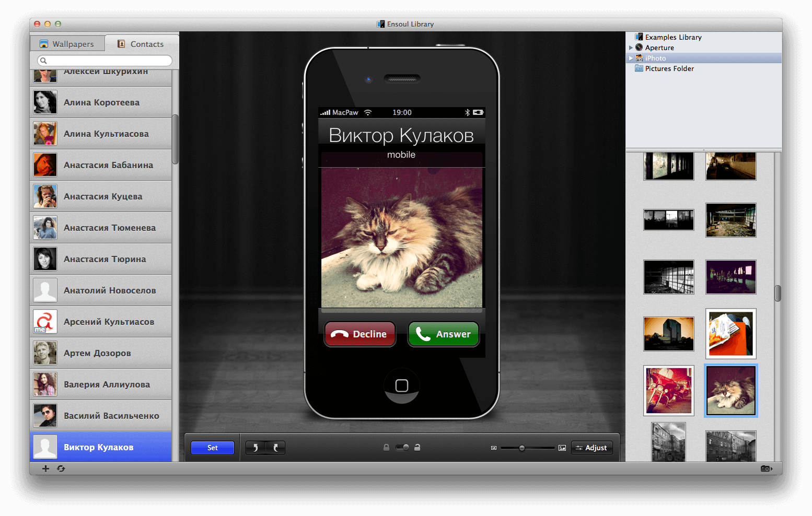The width and height of the screenshot is (812, 516).
Task: Choose the purple interior thumbnail
Action: coord(731,277)
